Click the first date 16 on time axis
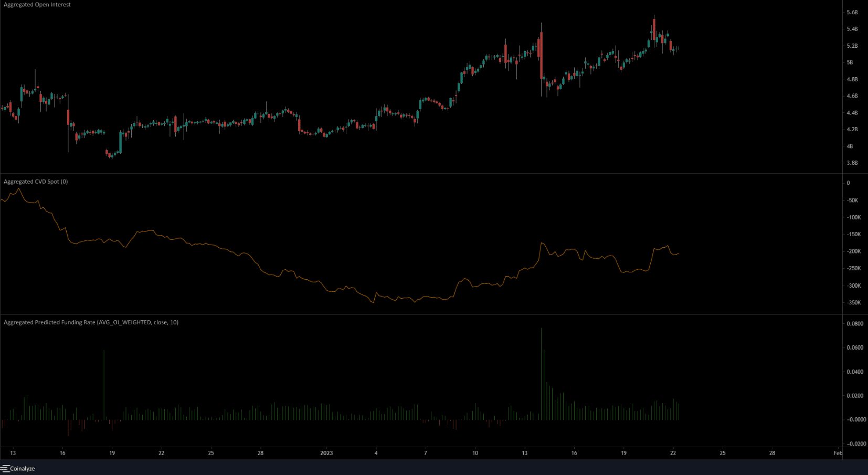 point(62,453)
